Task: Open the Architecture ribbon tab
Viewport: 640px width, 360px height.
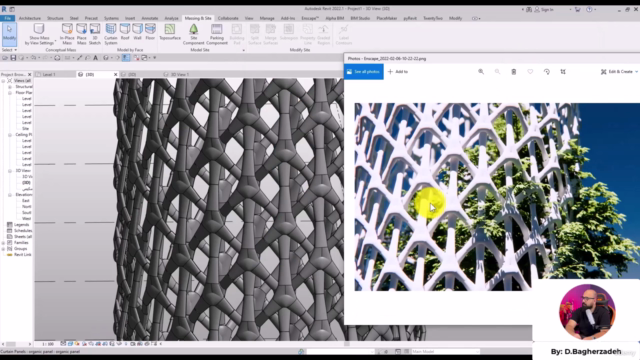Action: coord(30,18)
